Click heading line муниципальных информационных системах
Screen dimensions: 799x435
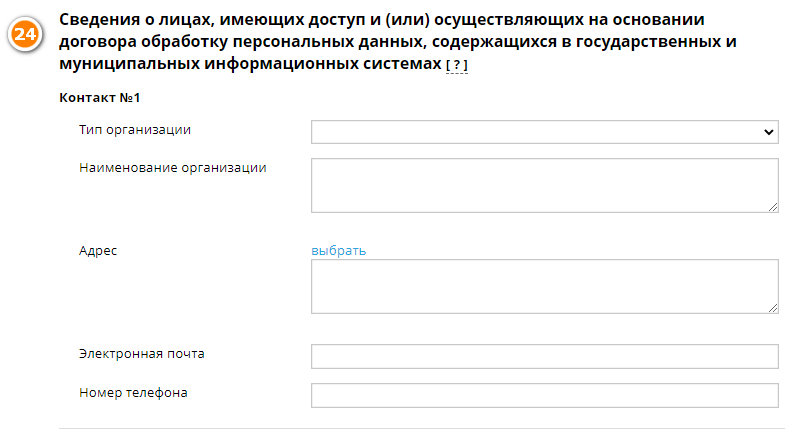[x=250, y=64]
